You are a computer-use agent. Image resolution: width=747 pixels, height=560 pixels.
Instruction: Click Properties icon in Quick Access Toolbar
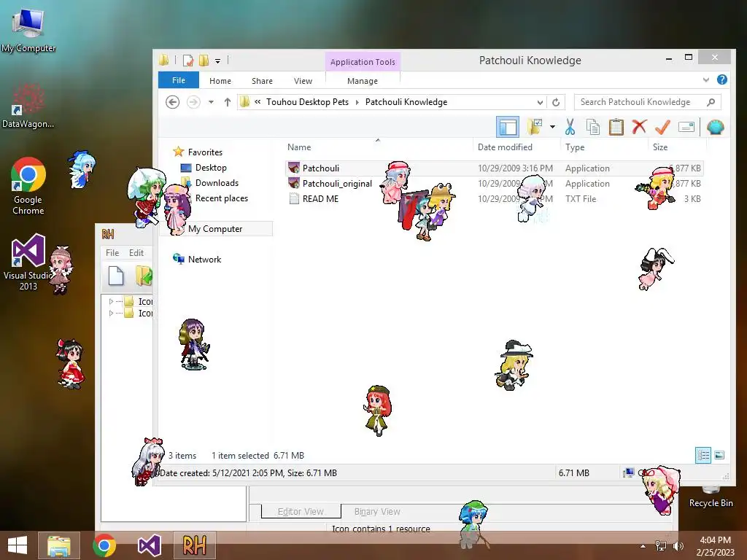pyautogui.click(x=188, y=61)
